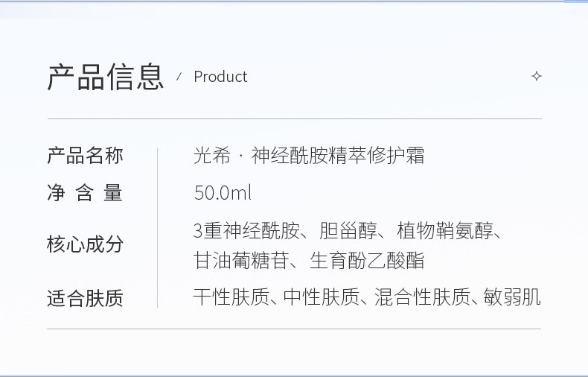Click the 50.0ml net content value

[x=223, y=194]
